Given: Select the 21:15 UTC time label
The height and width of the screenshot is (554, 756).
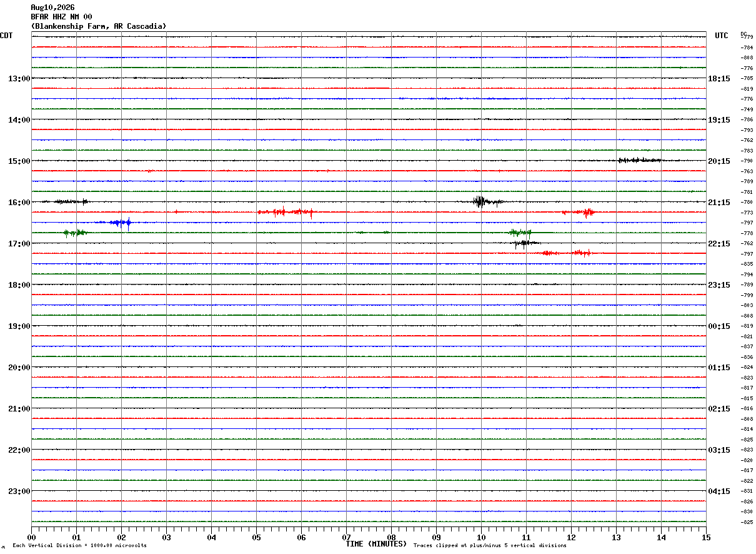Looking at the screenshot, I should click(719, 203).
